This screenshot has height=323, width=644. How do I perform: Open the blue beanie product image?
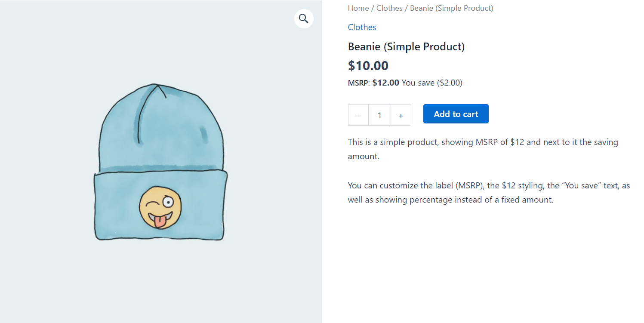161,162
